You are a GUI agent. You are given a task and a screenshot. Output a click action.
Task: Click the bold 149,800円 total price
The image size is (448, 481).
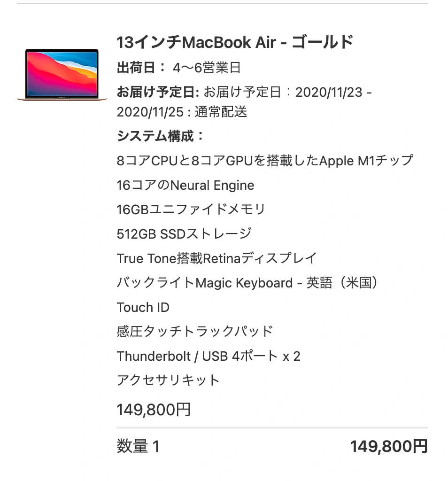(x=389, y=446)
